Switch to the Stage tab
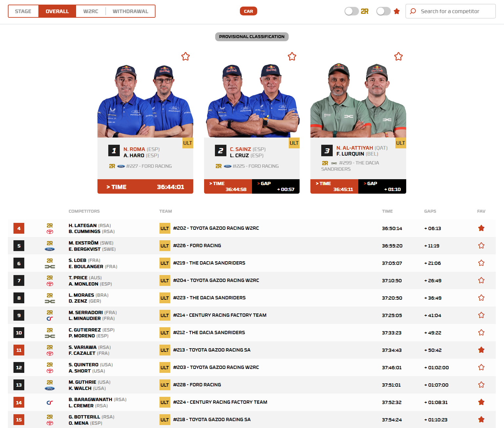 23,11
